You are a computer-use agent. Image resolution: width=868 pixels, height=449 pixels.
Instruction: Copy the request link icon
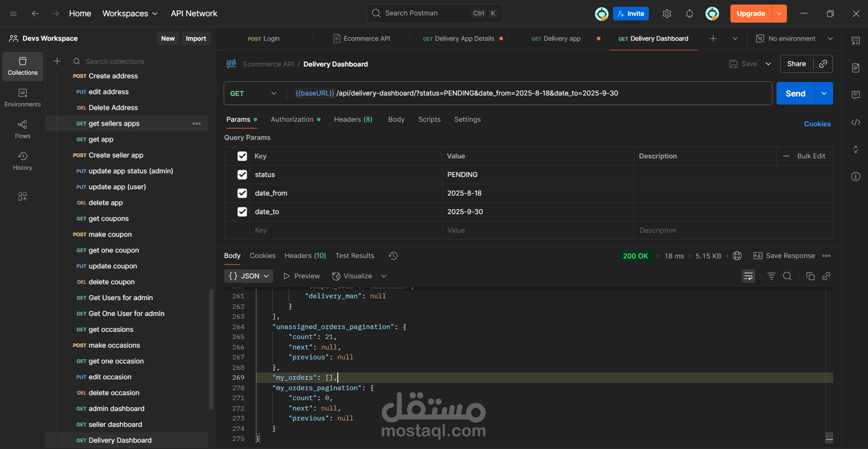pos(823,64)
